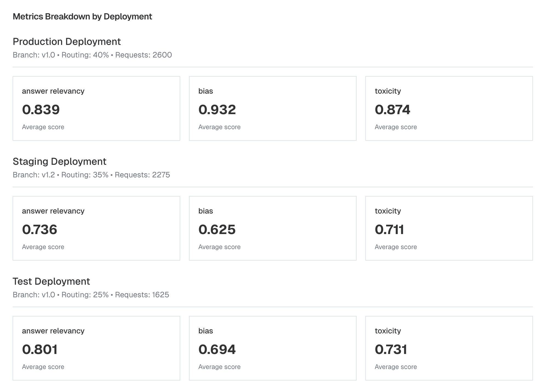Click the Metrics Breakdown by Deployment title
545x392 pixels.
coord(82,17)
